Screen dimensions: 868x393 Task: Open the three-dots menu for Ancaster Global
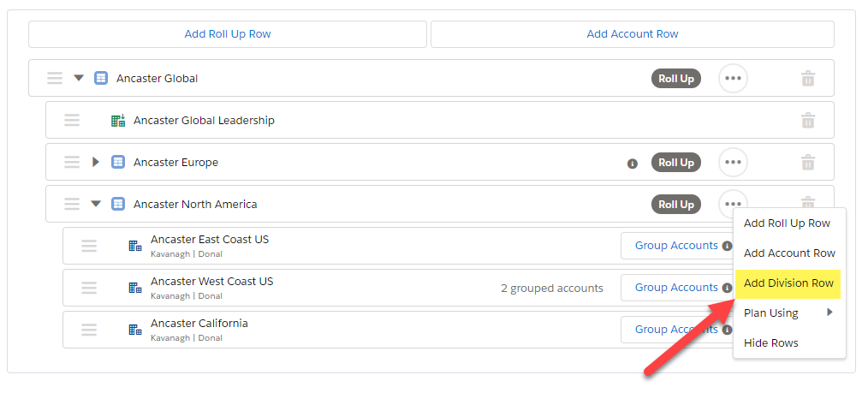coord(733,79)
